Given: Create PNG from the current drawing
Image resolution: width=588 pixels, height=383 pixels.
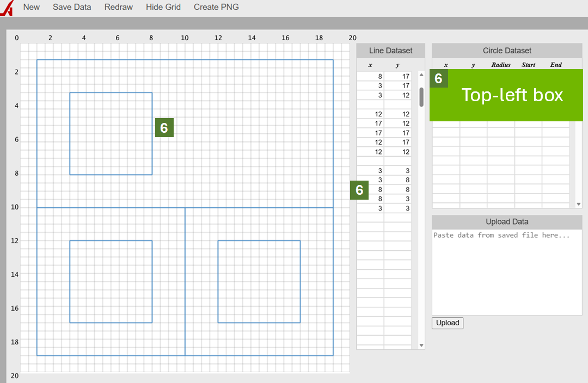Looking at the screenshot, I should [216, 7].
